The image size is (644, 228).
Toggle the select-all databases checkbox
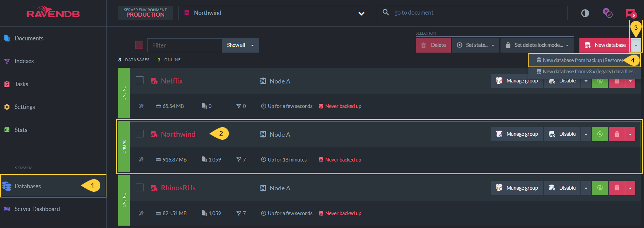coord(139,45)
